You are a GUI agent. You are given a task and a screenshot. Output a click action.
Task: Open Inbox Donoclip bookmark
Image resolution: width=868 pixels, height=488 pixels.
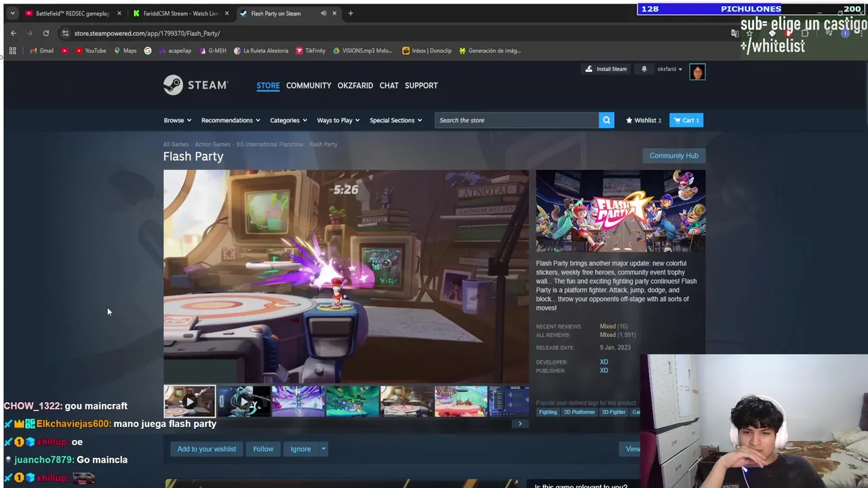(x=427, y=50)
